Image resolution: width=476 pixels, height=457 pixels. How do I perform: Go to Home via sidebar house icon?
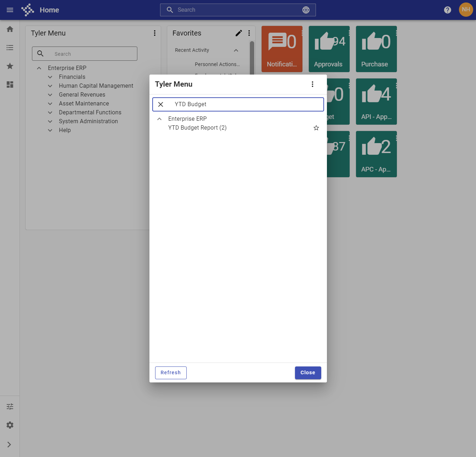[10, 29]
